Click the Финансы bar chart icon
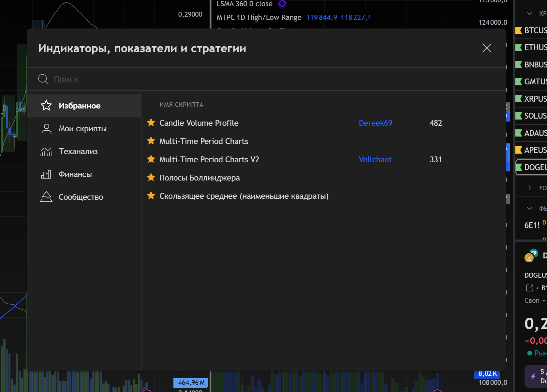Screen dimensions: 547x392 pyautogui.click(x=46, y=174)
